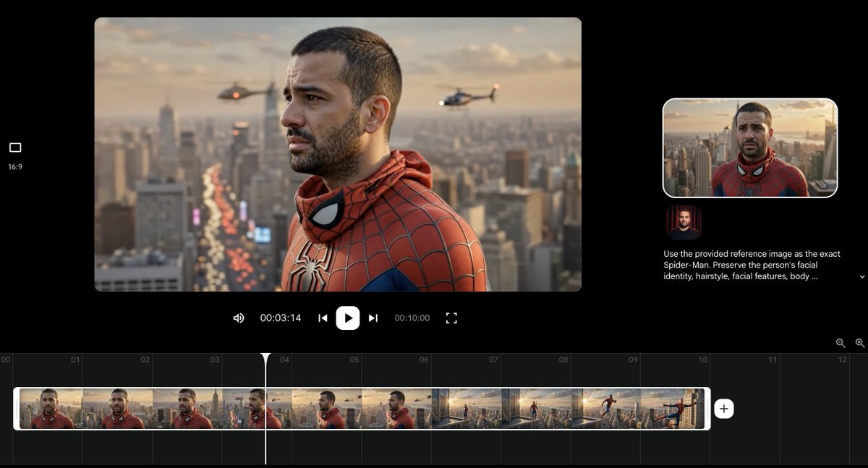Play the video preview
Image resolution: width=868 pixels, height=468 pixels.
(348, 318)
